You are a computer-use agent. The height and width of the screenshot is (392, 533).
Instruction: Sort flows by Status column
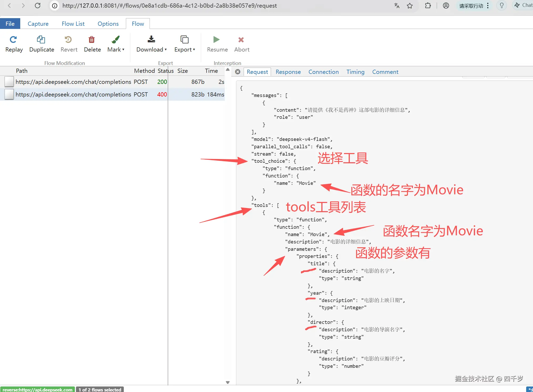pos(166,71)
